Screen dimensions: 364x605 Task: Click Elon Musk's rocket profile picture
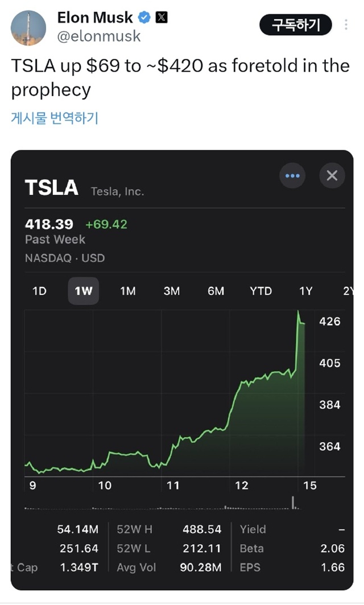pos(28,27)
